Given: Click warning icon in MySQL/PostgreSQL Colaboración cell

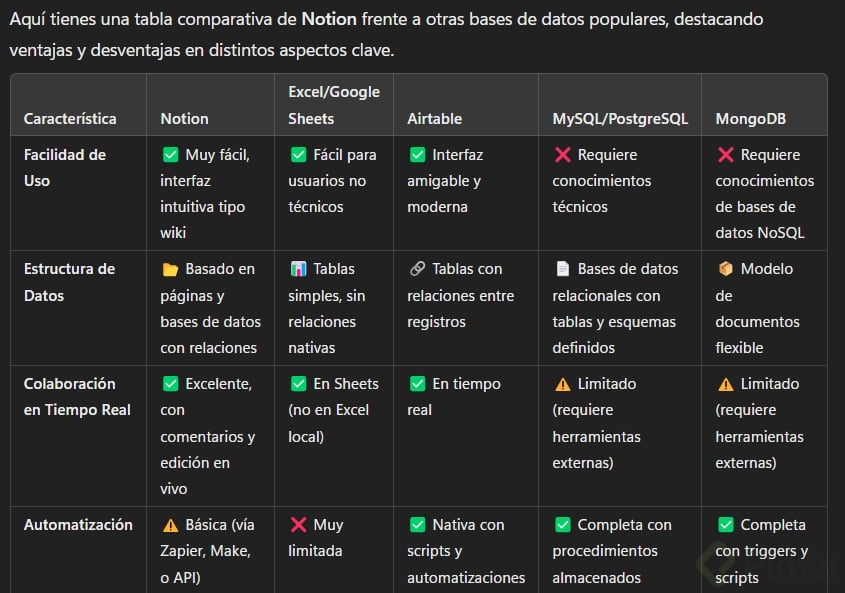Looking at the screenshot, I should coord(563,384).
